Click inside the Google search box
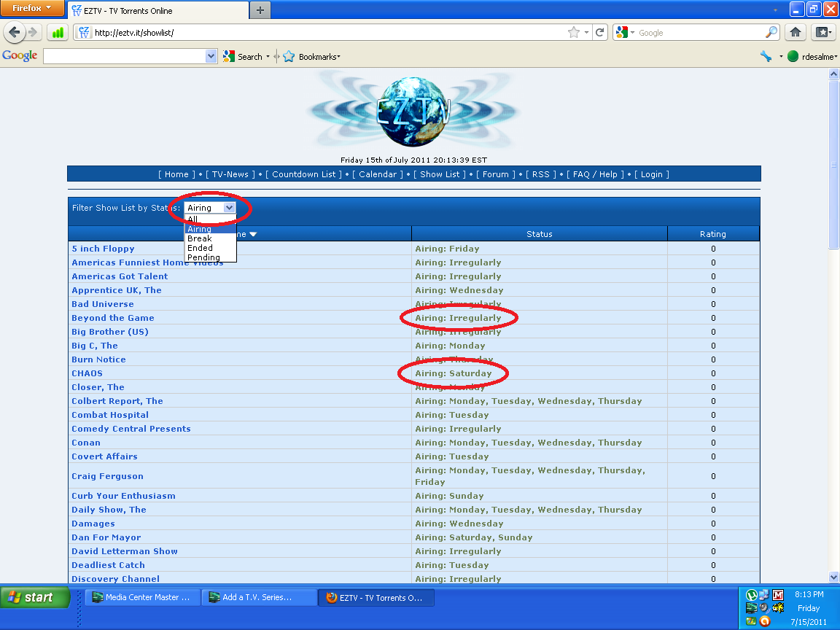This screenshot has width=840, height=630. [128, 56]
